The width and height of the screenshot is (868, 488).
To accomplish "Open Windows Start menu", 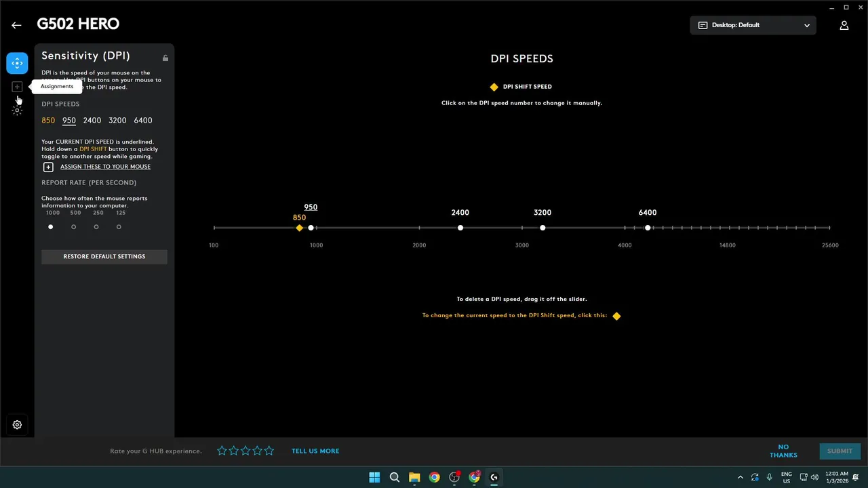I will [374, 477].
